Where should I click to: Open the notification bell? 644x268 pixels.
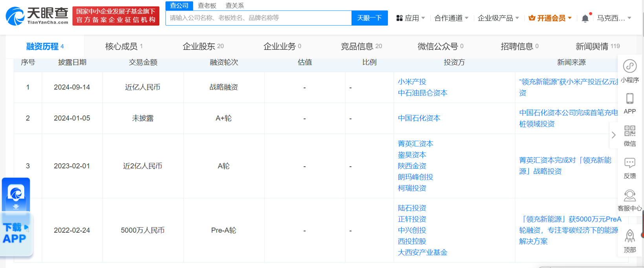pos(585,18)
